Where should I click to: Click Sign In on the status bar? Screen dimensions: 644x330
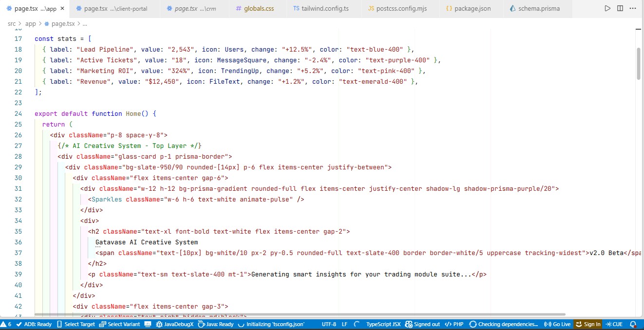pos(587,324)
